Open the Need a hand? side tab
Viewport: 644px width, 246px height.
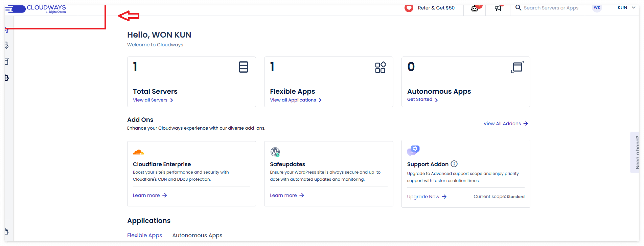635,152
